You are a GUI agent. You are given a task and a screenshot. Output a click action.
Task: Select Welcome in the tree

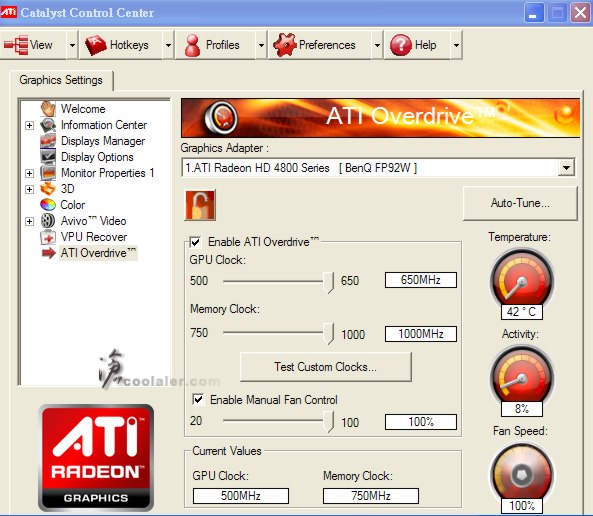click(x=83, y=109)
